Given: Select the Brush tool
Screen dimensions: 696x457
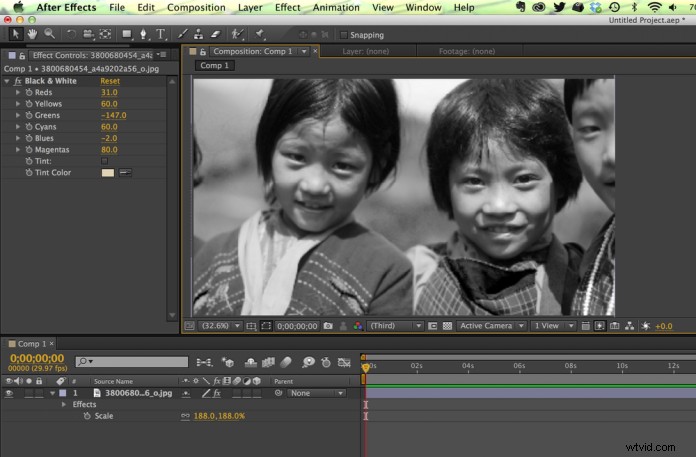Looking at the screenshot, I should (182, 34).
